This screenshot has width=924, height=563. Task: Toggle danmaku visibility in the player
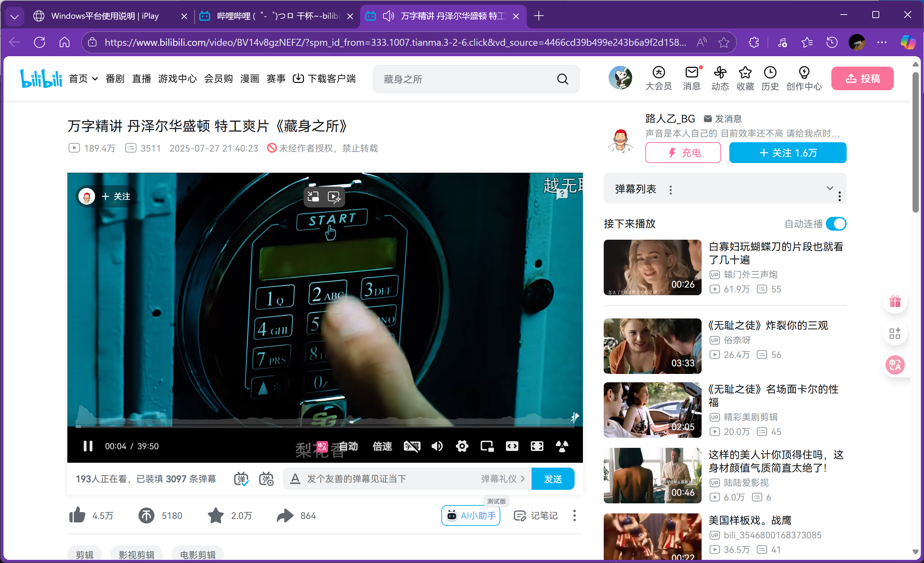click(x=241, y=479)
